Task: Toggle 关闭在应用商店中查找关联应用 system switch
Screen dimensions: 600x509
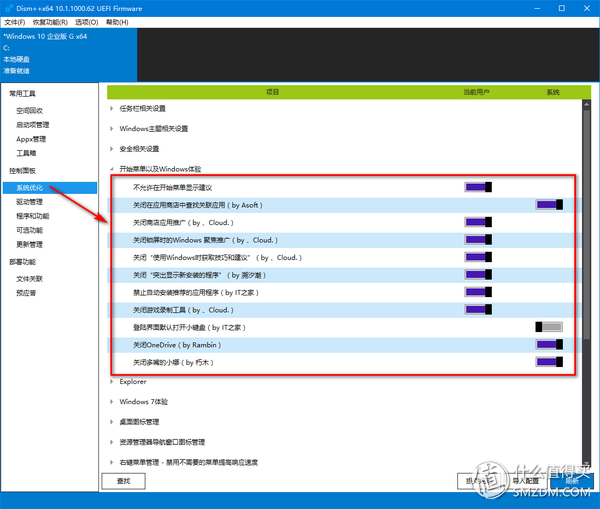Action: [x=549, y=205]
